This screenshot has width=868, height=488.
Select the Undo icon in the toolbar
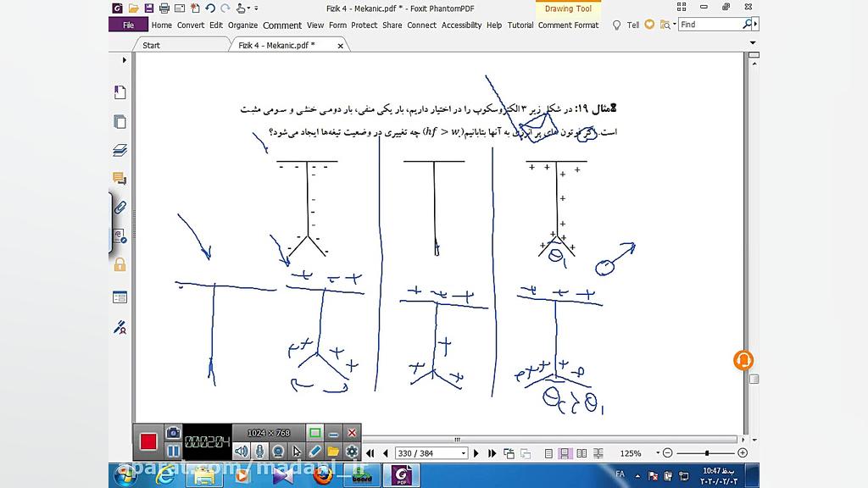(x=210, y=8)
